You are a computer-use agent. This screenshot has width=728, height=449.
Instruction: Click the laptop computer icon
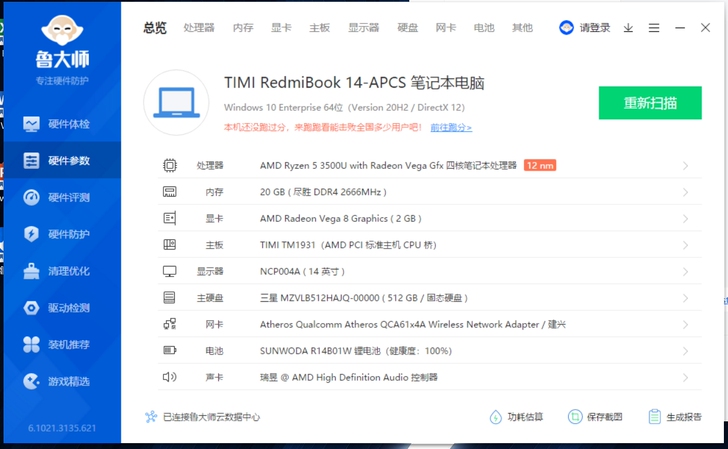click(176, 103)
